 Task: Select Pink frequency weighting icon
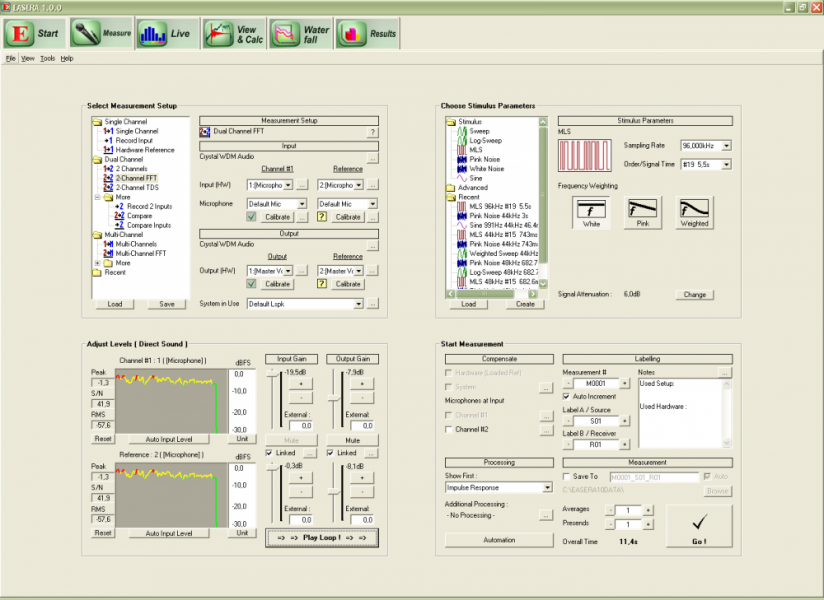point(643,212)
